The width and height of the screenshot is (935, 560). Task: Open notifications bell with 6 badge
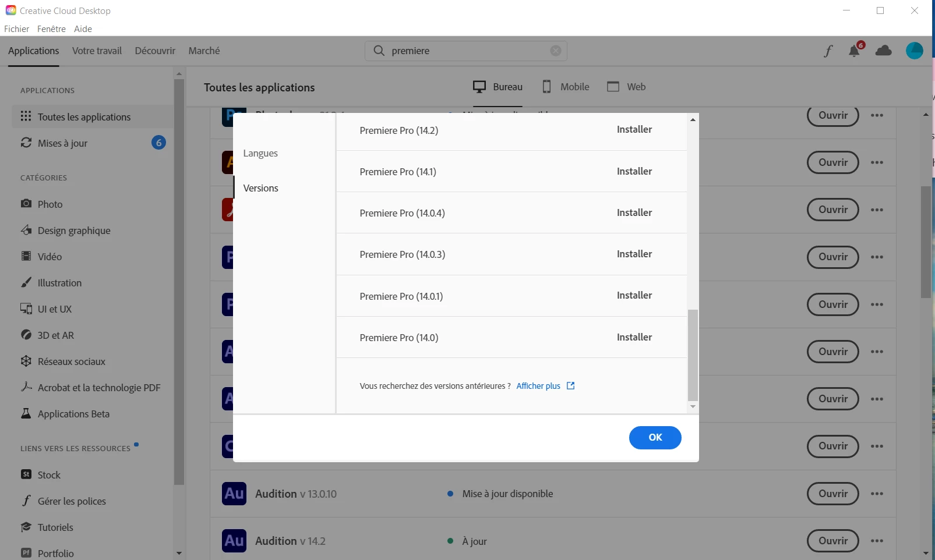[x=855, y=49]
